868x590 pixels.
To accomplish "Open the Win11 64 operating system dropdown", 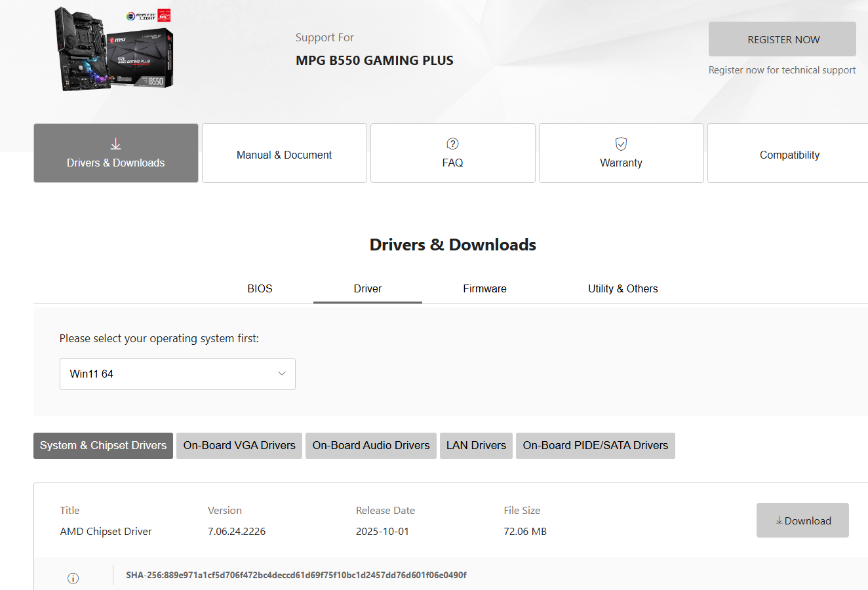I will (178, 374).
